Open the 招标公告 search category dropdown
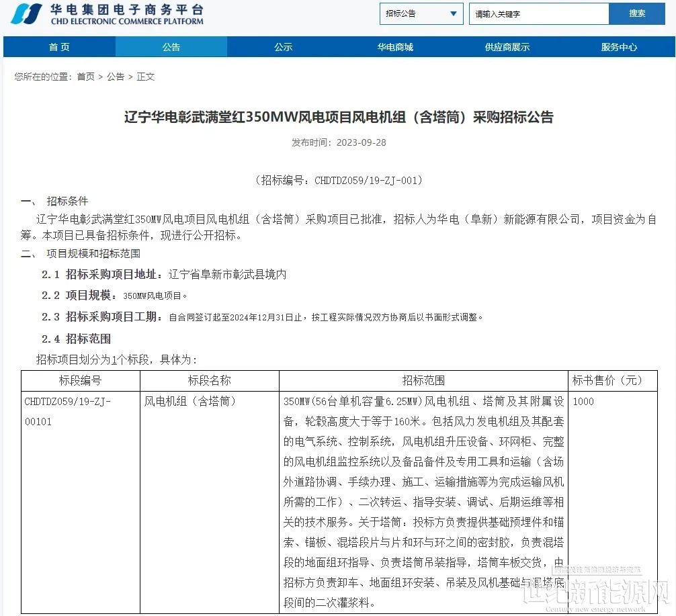676x616 pixels. pos(421,14)
